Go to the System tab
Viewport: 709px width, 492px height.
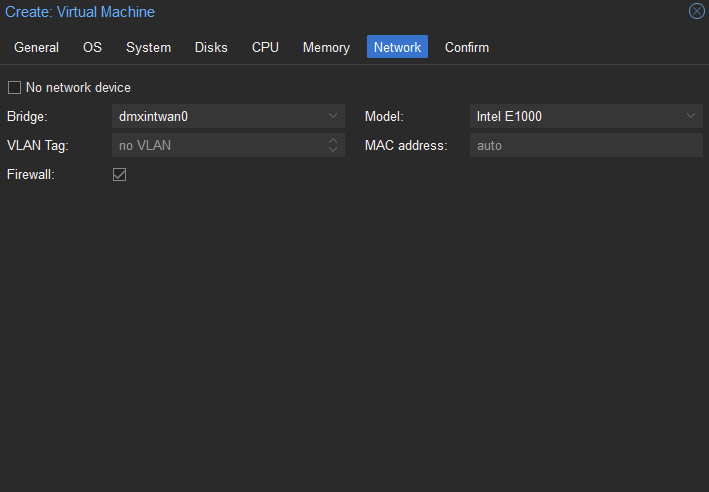pos(148,47)
